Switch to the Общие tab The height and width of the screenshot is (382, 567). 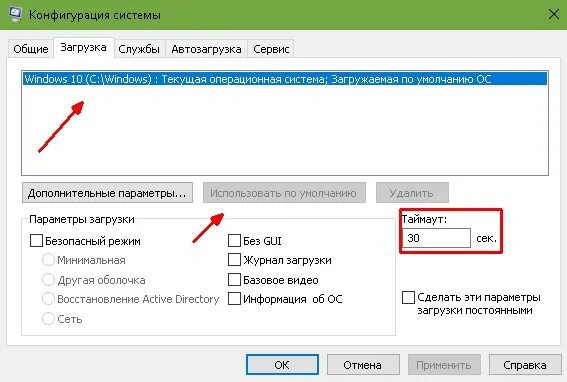click(31, 48)
